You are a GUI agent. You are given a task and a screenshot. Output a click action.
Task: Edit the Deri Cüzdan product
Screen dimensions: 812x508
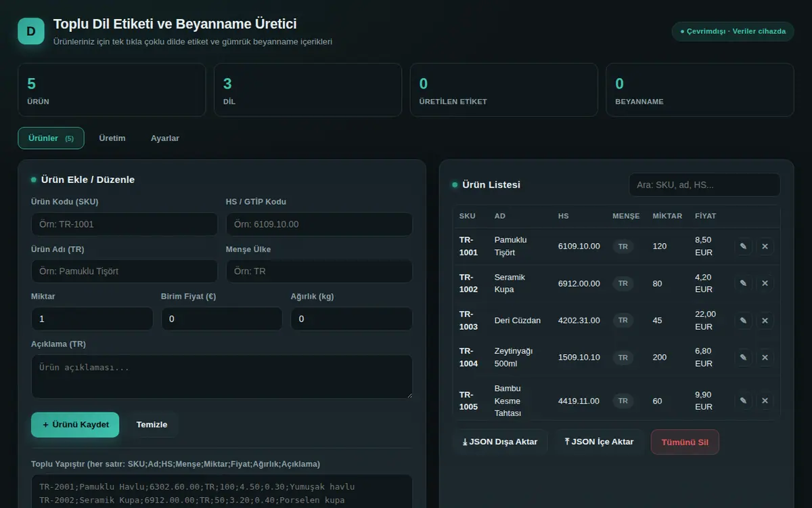pyautogui.click(x=743, y=320)
